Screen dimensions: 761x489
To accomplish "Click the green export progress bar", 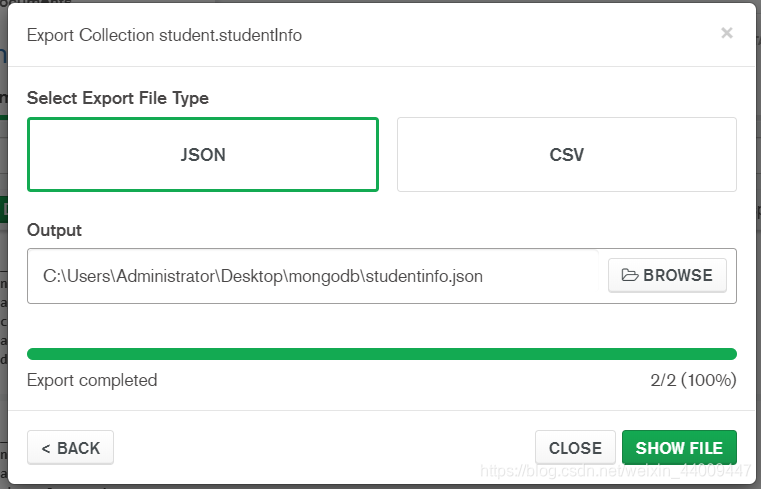I will (x=381, y=354).
